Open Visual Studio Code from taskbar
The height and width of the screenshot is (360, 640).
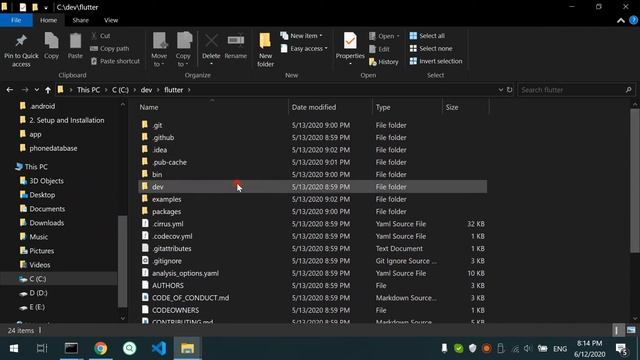click(158, 348)
